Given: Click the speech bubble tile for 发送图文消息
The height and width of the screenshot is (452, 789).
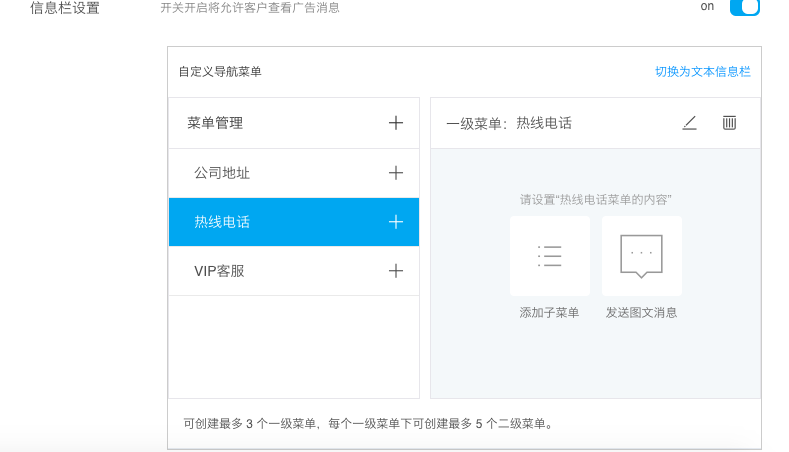Looking at the screenshot, I should pyautogui.click(x=641, y=256).
